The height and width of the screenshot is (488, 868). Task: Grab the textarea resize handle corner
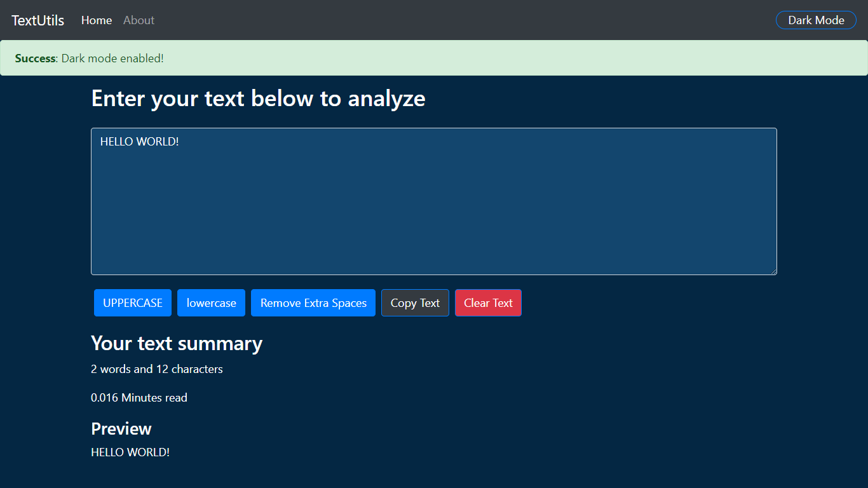pyautogui.click(x=773, y=271)
